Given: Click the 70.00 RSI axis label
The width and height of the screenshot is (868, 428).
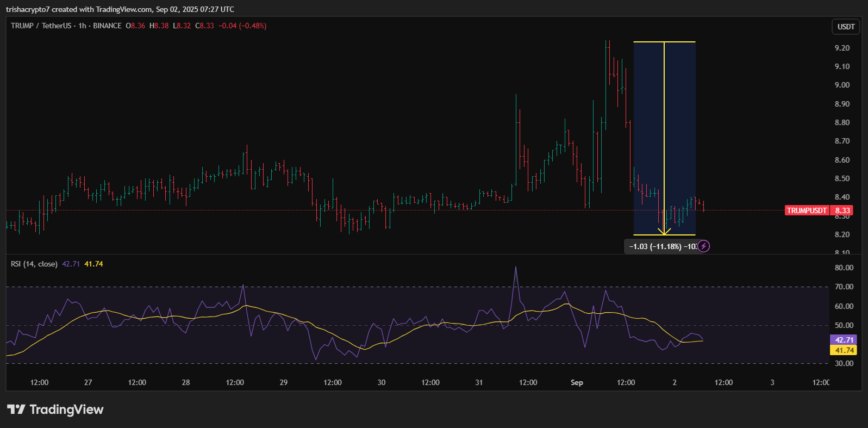Looking at the screenshot, I should (844, 287).
